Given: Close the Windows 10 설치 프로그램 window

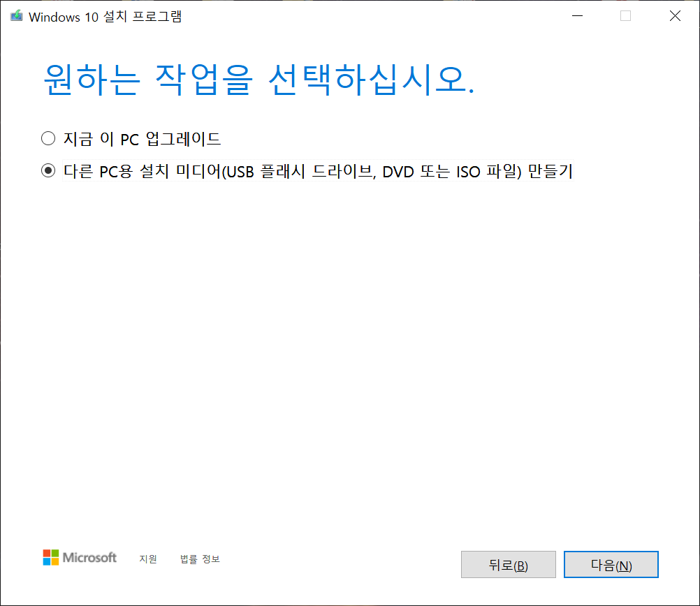Looking at the screenshot, I should pos(675,16).
